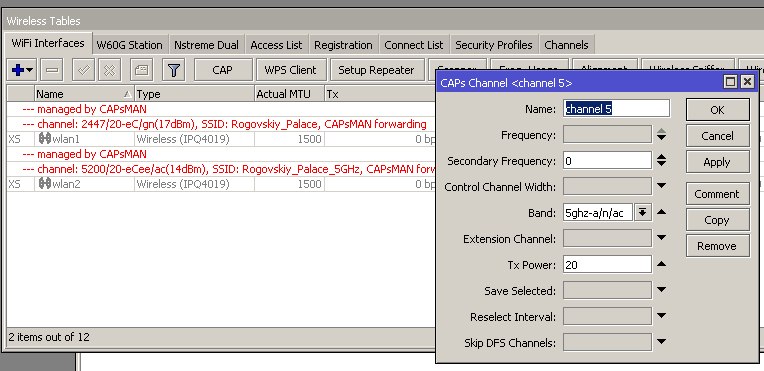Screen dimensions: 764x371
Task: Collapse the Tx Power field arrow
Action: 661,264
